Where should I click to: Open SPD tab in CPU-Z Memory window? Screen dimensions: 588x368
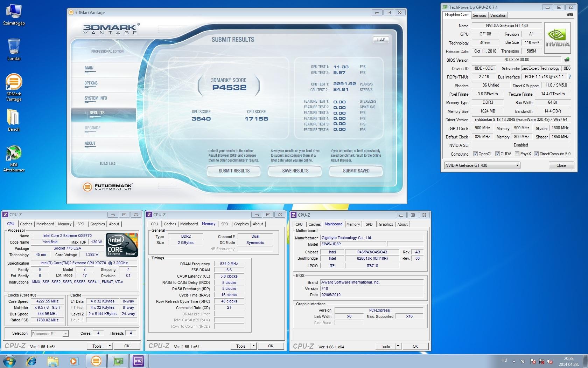point(225,224)
